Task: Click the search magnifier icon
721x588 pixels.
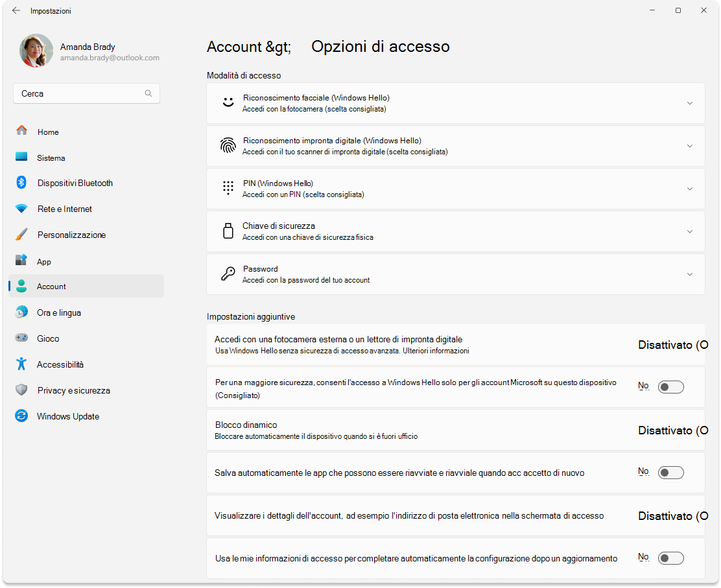Action: coord(148,93)
